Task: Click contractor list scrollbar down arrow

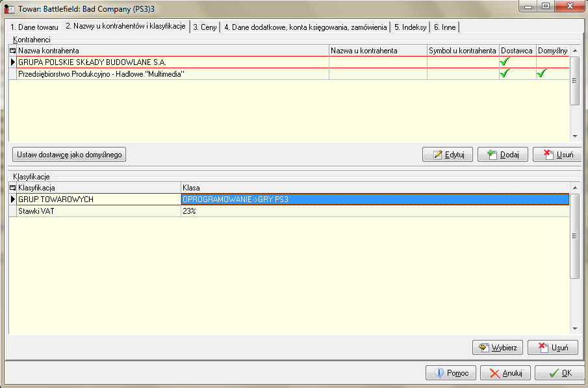Action: pos(575,136)
